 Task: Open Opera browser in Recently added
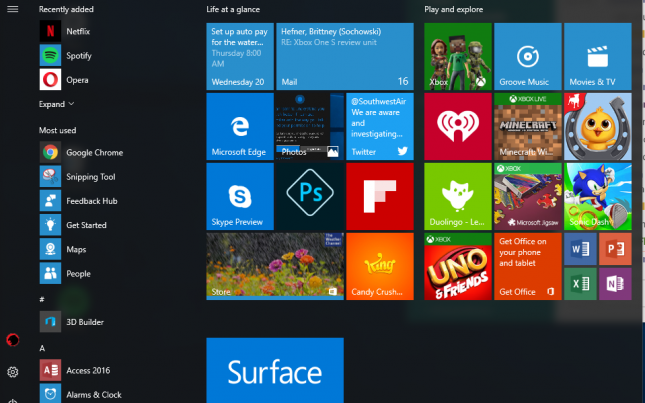click(77, 79)
